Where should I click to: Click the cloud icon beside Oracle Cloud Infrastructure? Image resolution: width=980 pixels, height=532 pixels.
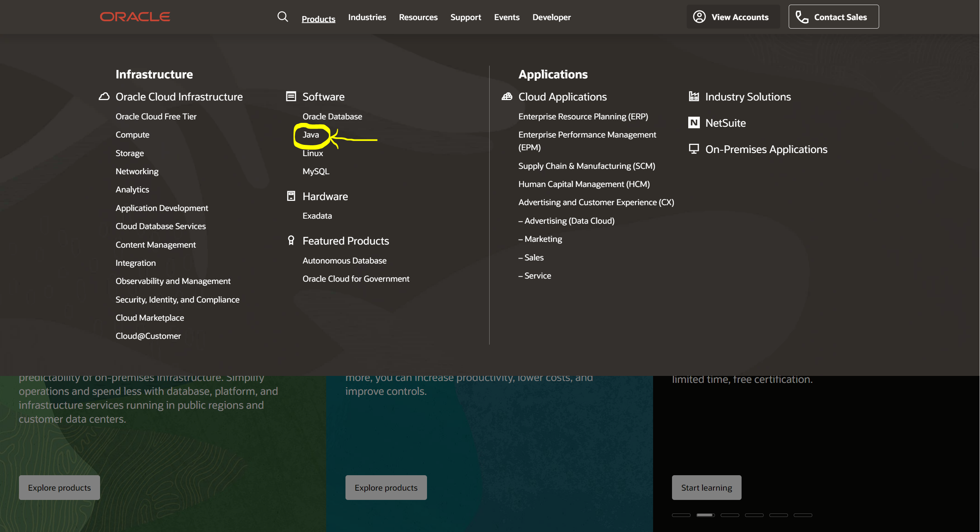tap(104, 96)
